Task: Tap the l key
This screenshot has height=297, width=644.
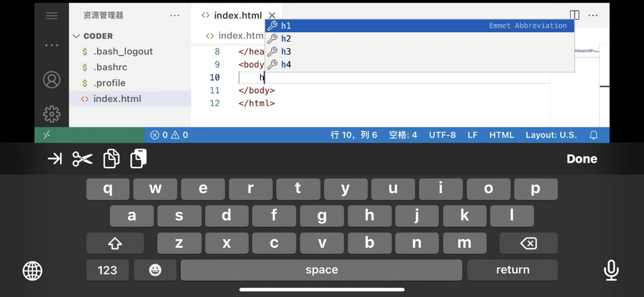Action: [x=512, y=216]
